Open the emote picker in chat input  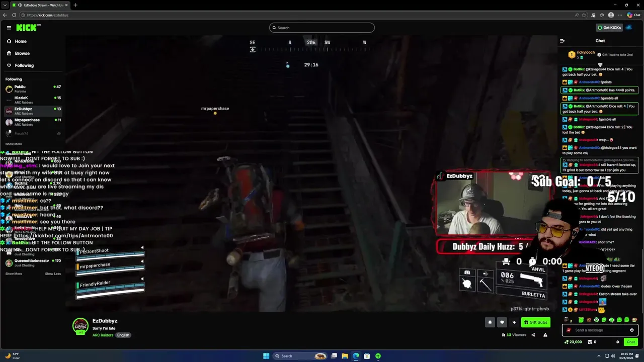click(x=632, y=330)
